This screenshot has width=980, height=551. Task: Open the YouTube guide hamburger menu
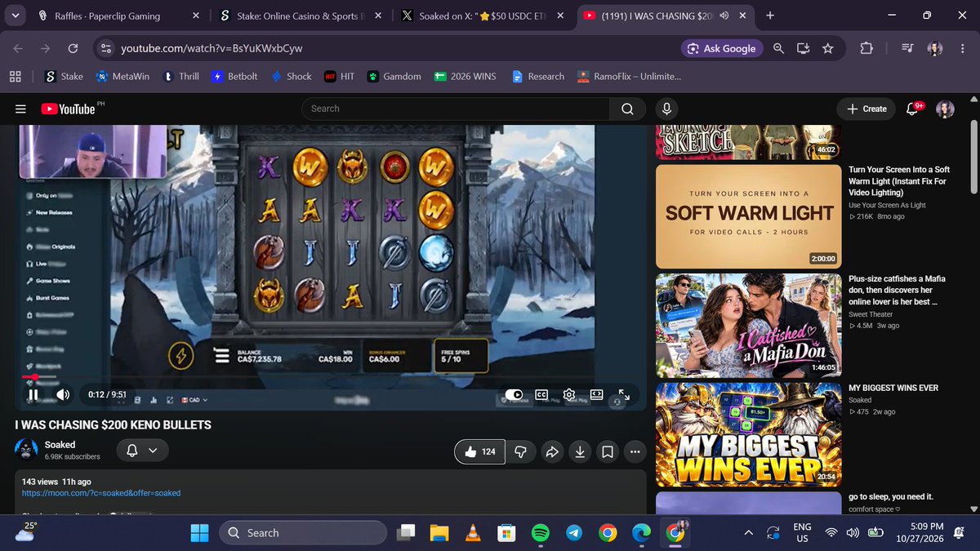pos(20,109)
